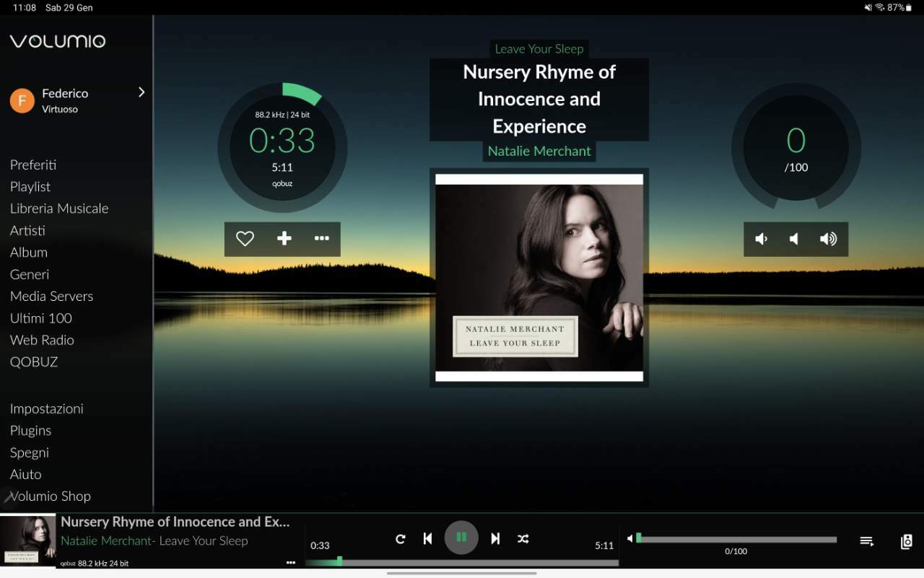Image resolution: width=924 pixels, height=578 pixels.
Task: Open the three-dot options under the timer
Action: pos(322,239)
